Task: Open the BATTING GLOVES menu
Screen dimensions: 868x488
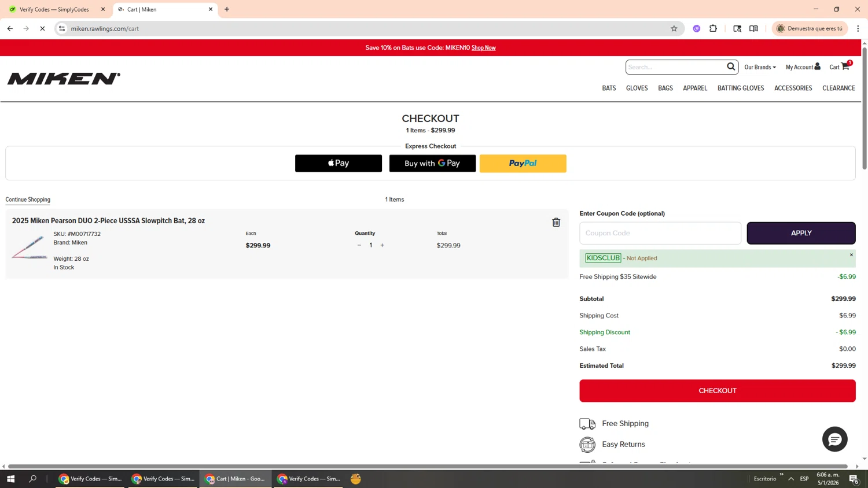Action: (741, 88)
